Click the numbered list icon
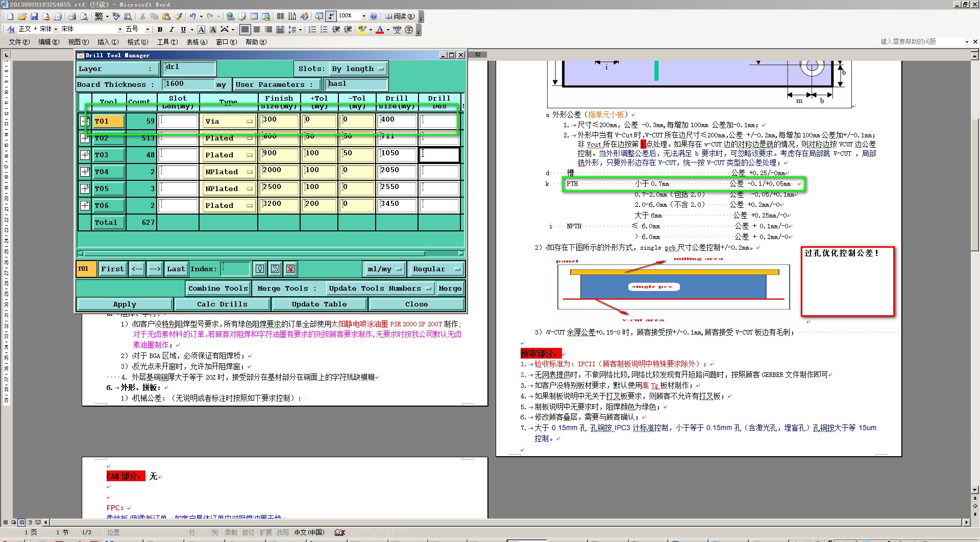980x542 pixels. tap(312, 30)
